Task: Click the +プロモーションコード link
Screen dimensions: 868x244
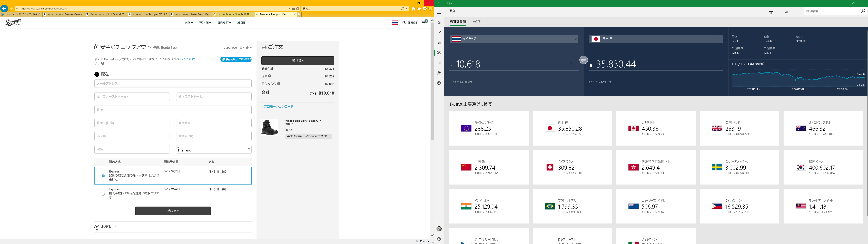Action: click(x=277, y=107)
